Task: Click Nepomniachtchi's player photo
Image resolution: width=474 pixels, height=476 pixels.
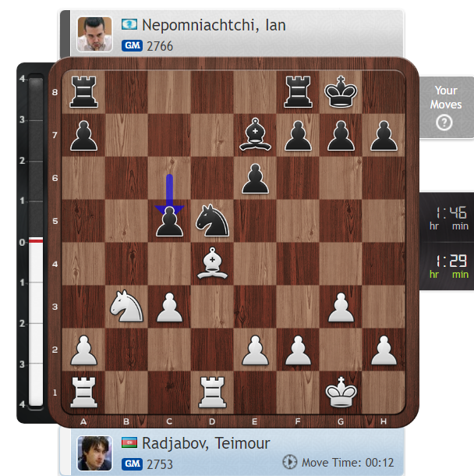Action: point(94,34)
